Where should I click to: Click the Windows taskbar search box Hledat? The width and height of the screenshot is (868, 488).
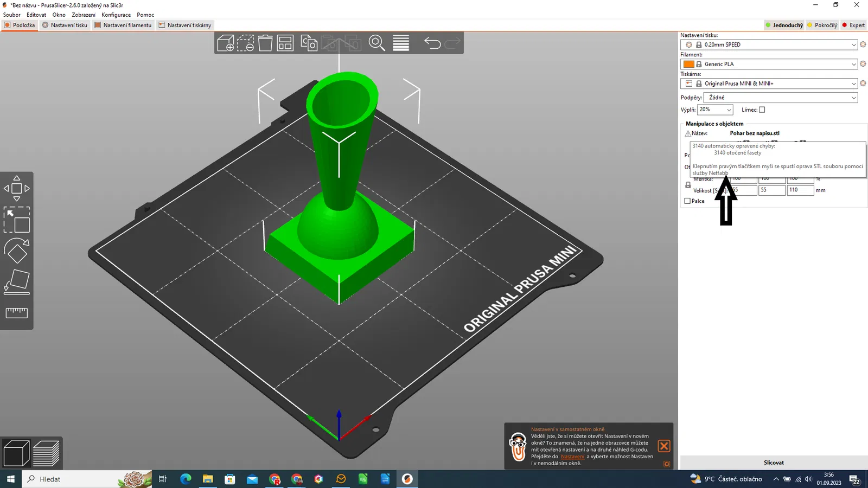pos(87,479)
